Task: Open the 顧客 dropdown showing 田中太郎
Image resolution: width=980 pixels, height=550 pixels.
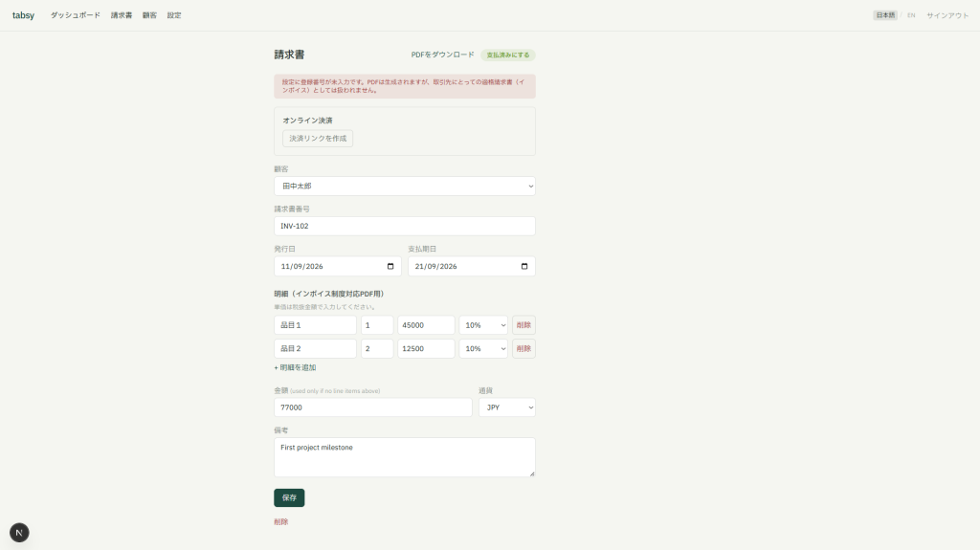Action: click(405, 186)
